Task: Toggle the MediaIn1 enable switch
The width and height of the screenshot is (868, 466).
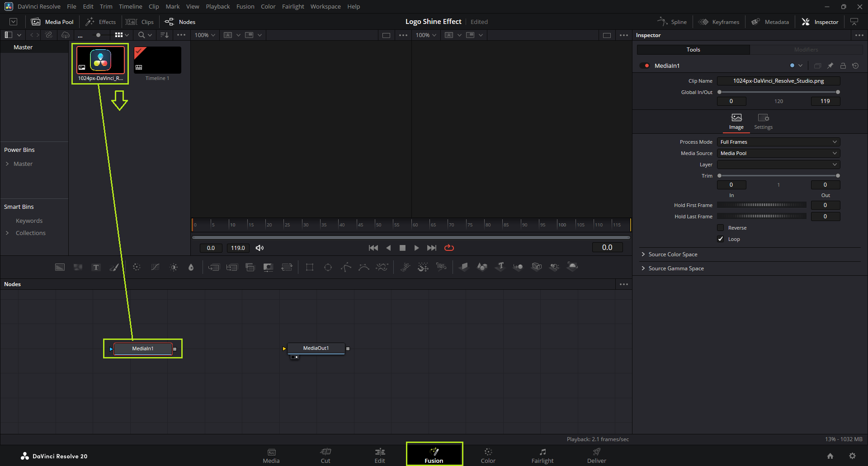Action: click(x=645, y=66)
